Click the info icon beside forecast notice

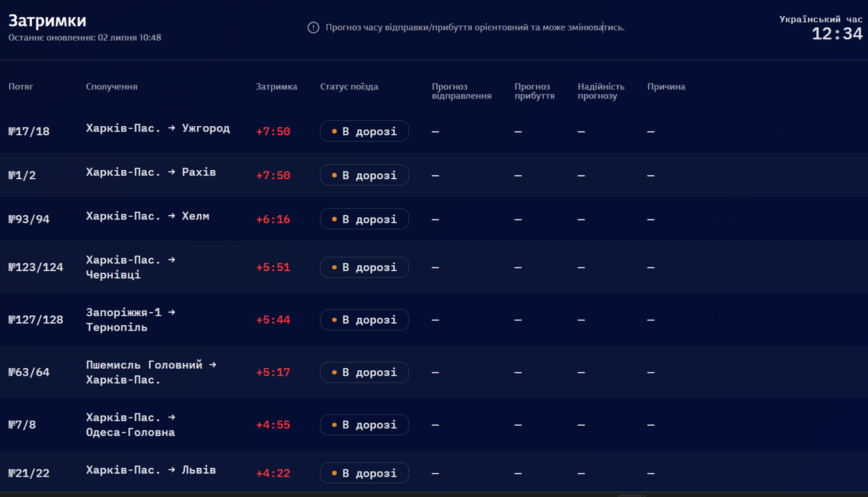(x=313, y=28)
